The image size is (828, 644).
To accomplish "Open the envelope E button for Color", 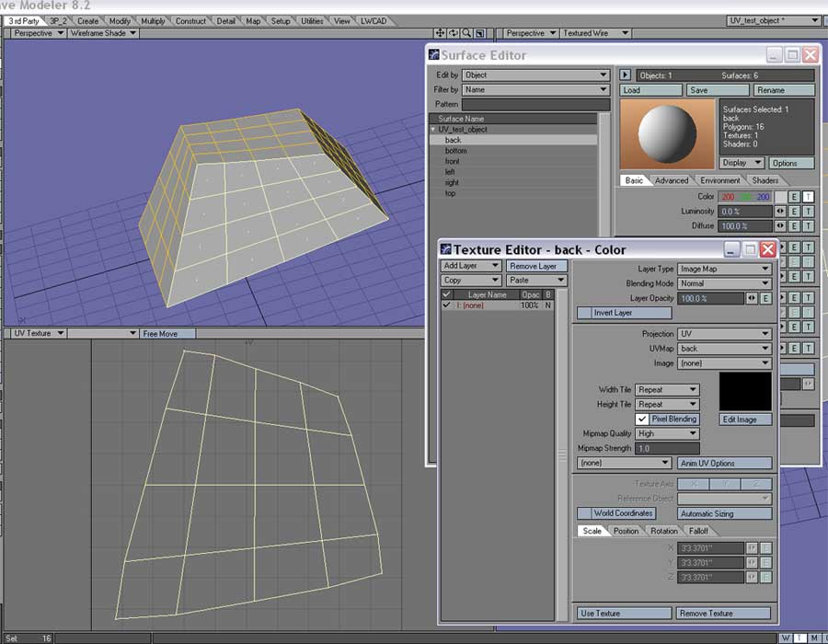I will (x=794, y=197).
